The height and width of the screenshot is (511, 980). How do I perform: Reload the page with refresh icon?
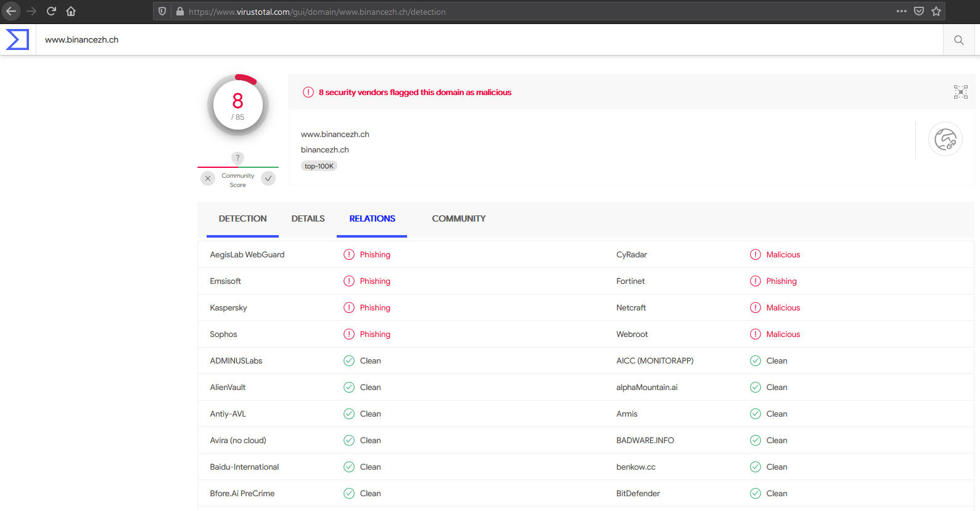point(52,11)
